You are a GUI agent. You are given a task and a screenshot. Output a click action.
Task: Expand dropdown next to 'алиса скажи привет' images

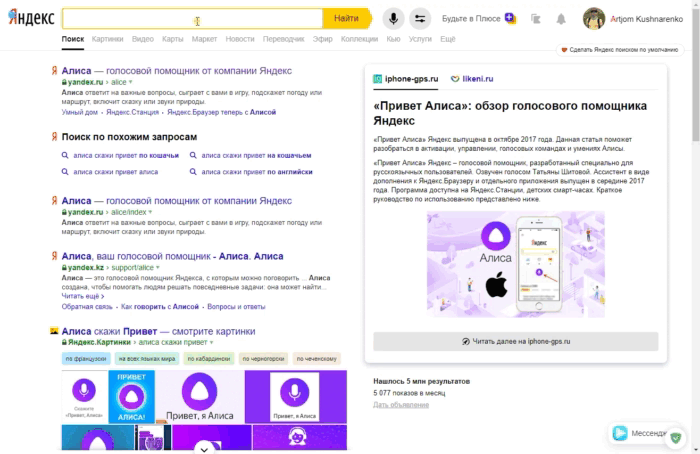(x=212, y=342)
